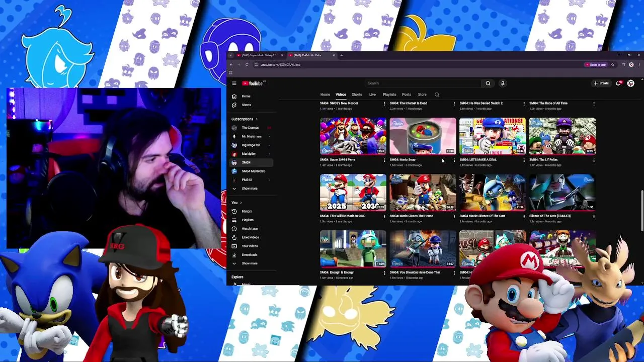644x362 pixels.
Task: Click the Create button
Action: [x=601, y=83]
